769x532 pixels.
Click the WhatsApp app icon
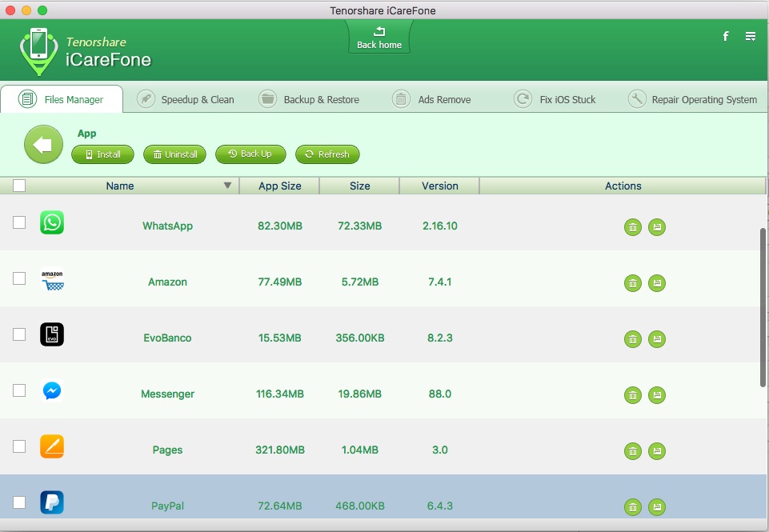coord(52,222)
